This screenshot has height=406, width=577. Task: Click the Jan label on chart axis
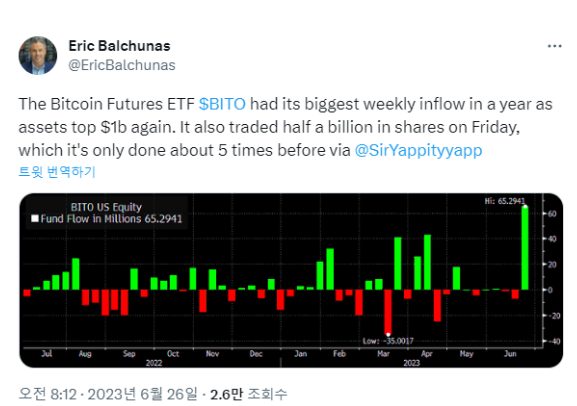301,354
